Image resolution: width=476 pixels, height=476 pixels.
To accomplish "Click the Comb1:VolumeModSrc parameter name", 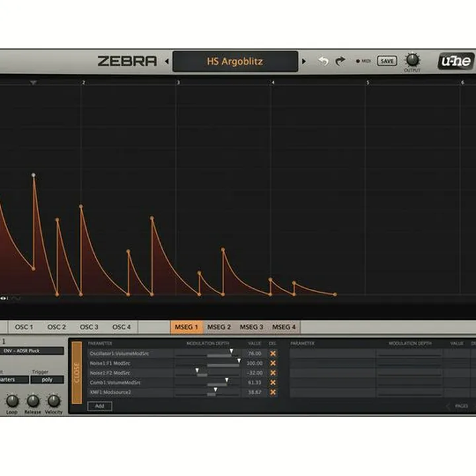I will 115,383.
